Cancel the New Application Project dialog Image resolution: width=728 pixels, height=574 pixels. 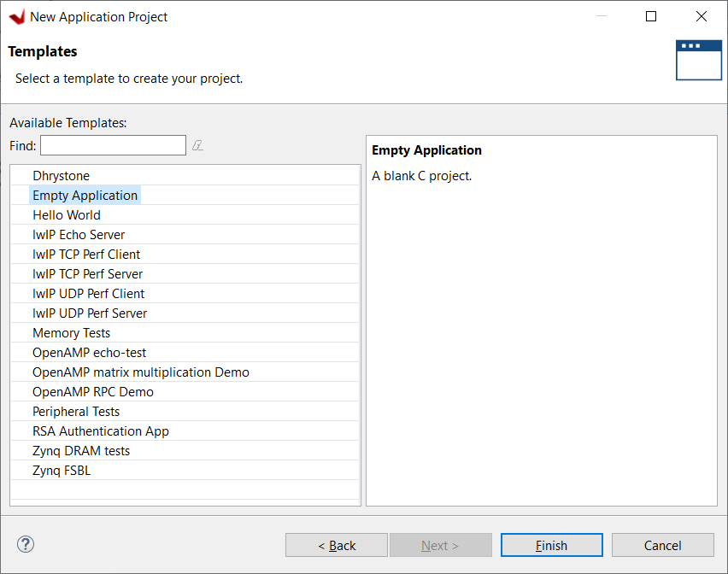pos(662,545)
